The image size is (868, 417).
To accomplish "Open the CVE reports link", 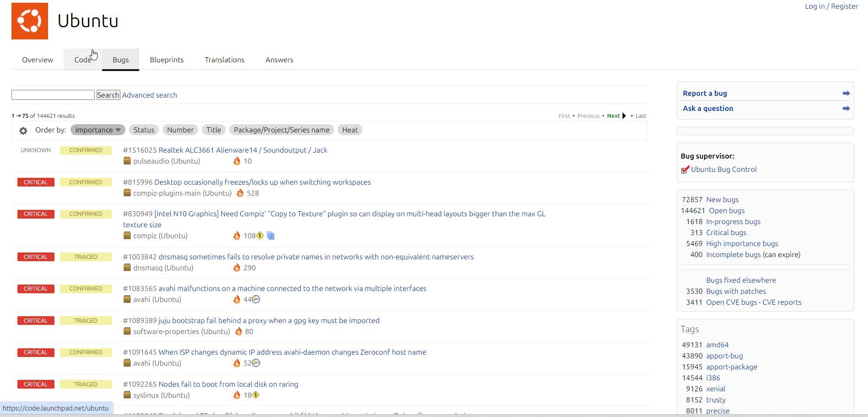I will click(781, 302).
